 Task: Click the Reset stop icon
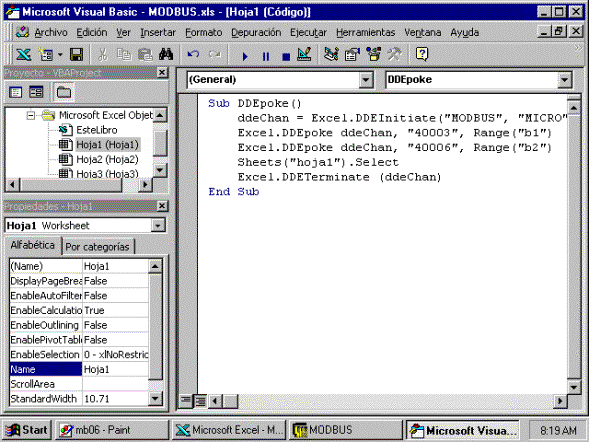(x=286, y=56)
